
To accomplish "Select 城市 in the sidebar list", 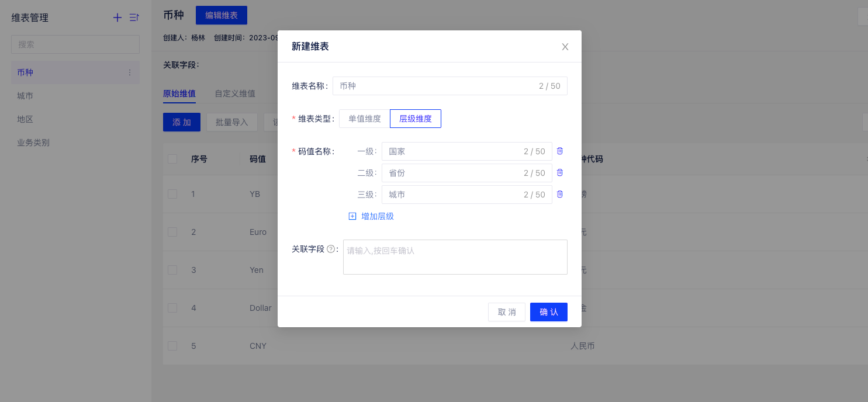I will (25, 96).
